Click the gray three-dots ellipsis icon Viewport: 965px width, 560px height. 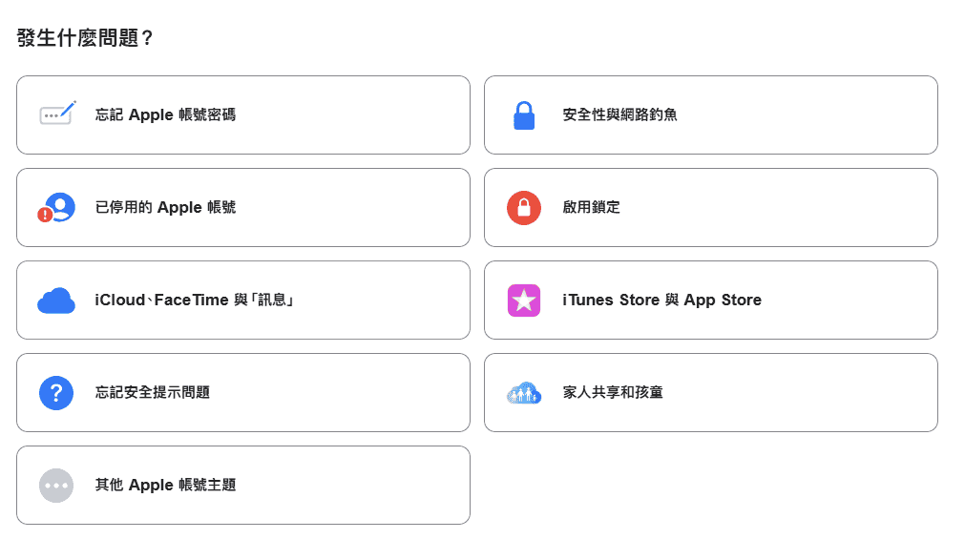(x=56, y=485)
